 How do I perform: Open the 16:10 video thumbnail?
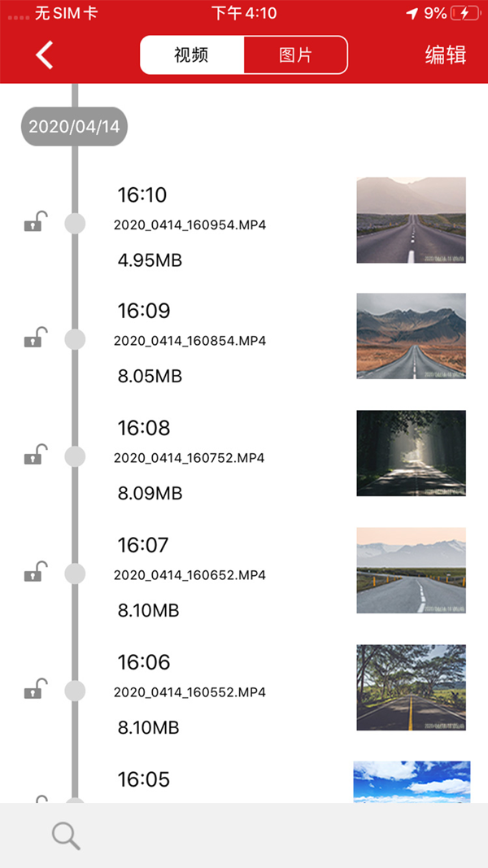(x=411, y=220)
